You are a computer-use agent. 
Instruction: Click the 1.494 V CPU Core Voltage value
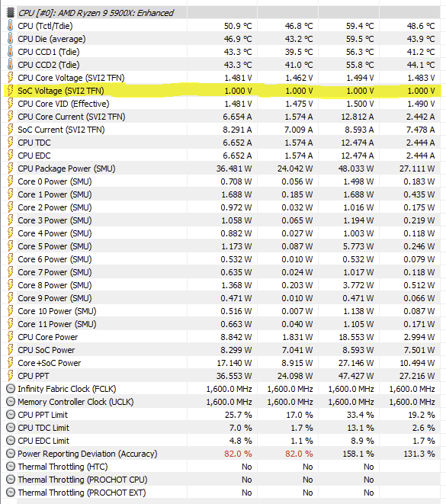[360, 78]
